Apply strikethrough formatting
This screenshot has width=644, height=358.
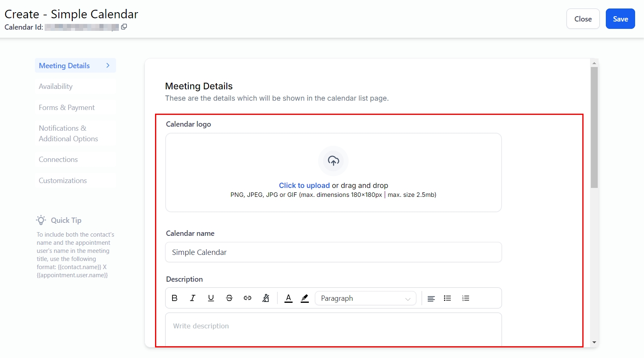[229, 298]
